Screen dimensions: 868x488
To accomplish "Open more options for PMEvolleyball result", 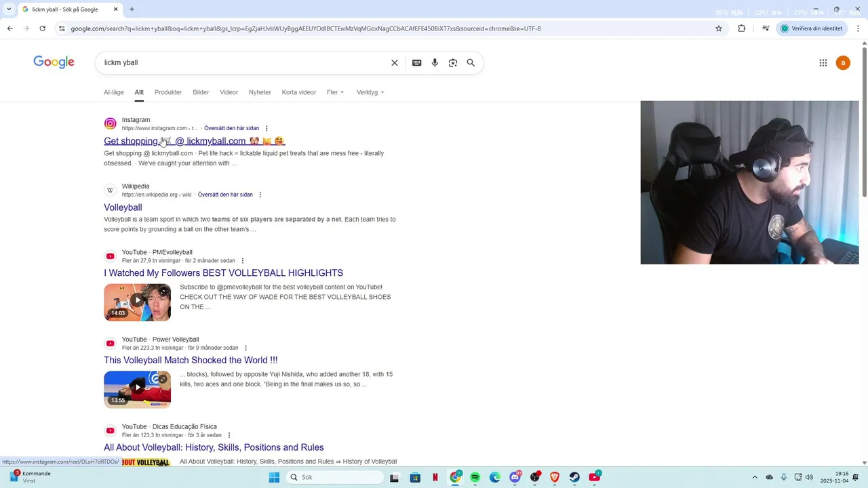I will [x=242, y=261].
